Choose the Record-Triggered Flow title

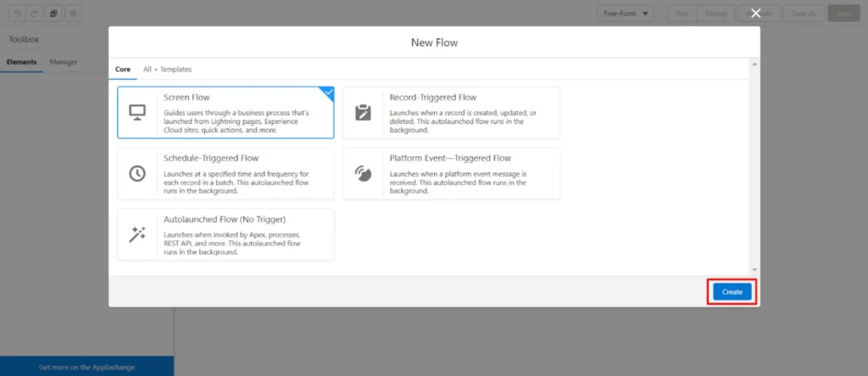[x=433, y=97]
